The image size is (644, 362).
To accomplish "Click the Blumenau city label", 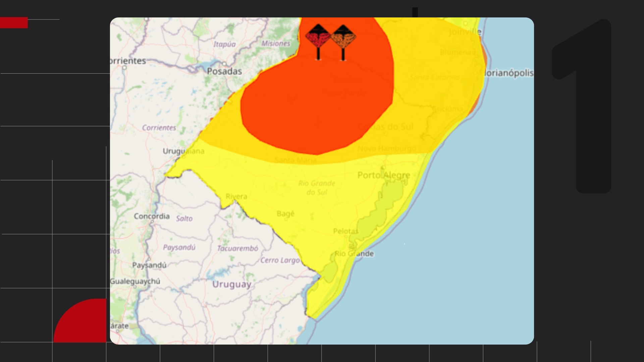I will click(458, 52).
